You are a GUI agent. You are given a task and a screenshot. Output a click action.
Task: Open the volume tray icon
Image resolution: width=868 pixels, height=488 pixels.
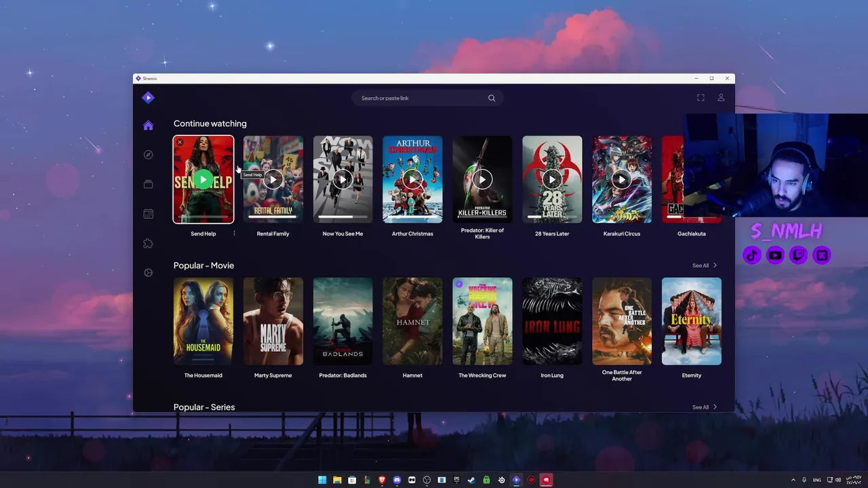837,480
